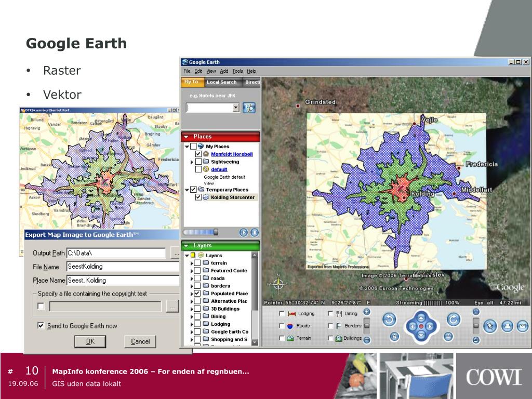Viewport: 532px width, 399px height.
Task: Click the red center of navigation pad
Action: coord(421,326)
